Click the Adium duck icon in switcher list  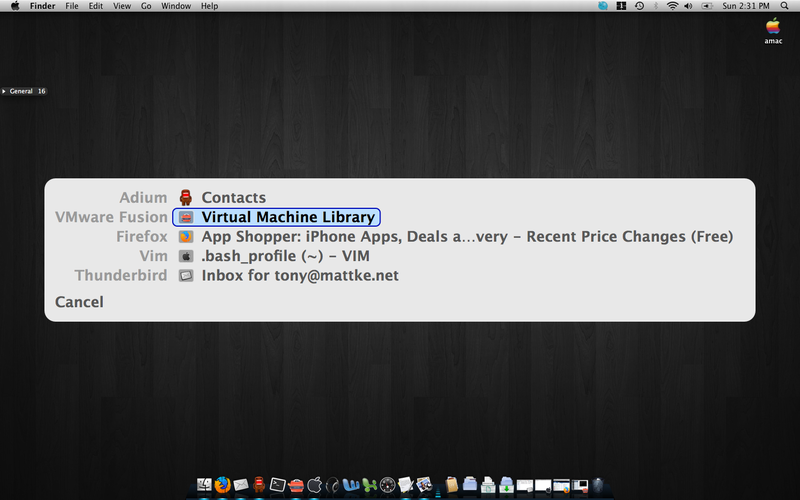(x=186, y=197)
